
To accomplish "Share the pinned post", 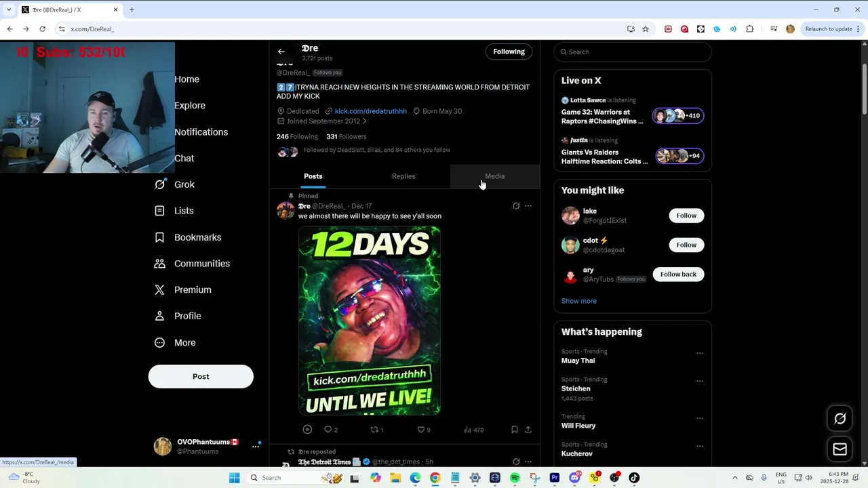I will (x=528, y=430).
